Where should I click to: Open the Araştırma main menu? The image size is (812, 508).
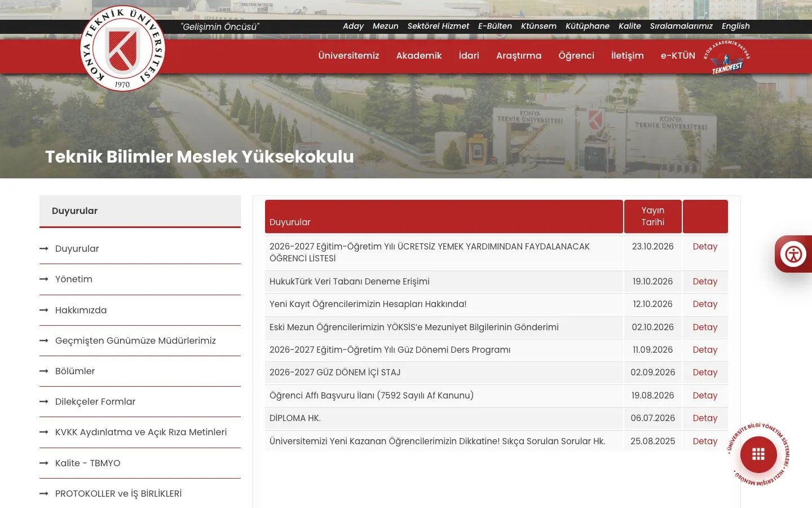pos(519,55)
